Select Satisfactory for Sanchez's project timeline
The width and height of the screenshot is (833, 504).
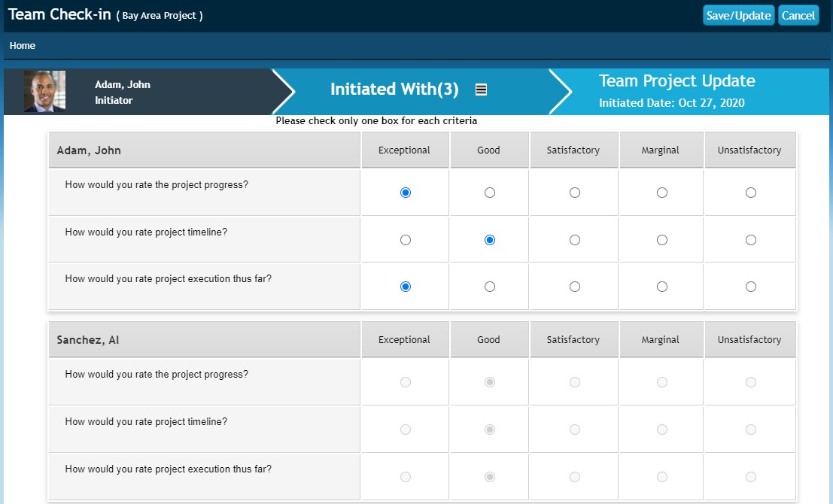point(575,430)
